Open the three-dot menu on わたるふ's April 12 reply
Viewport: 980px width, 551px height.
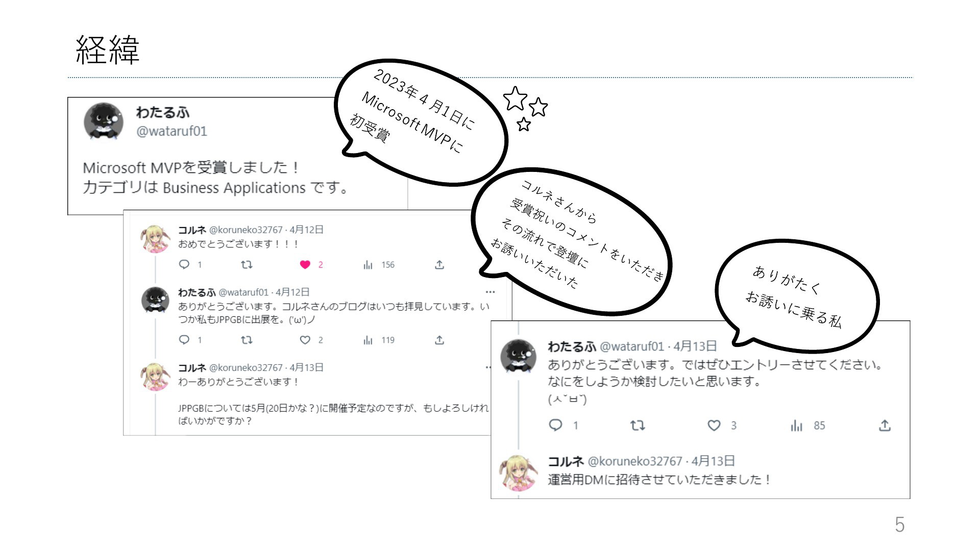point(491,292)
